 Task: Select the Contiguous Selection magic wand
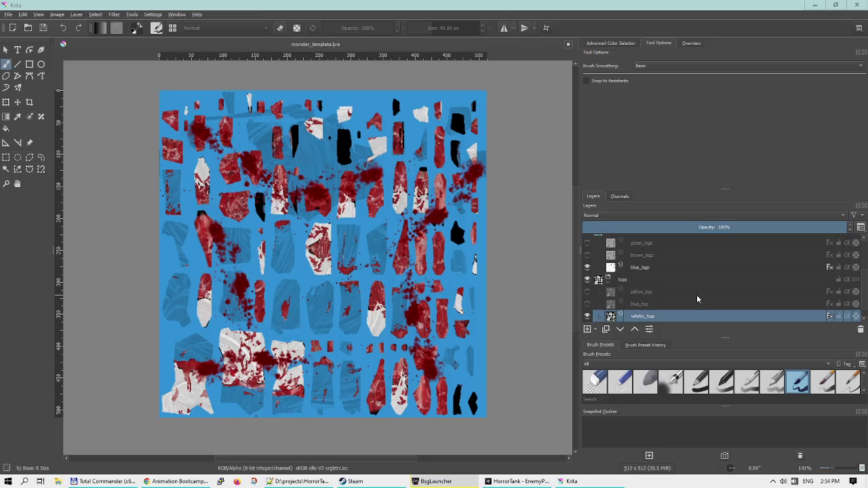pyautogui.click(x=6, y=169)
